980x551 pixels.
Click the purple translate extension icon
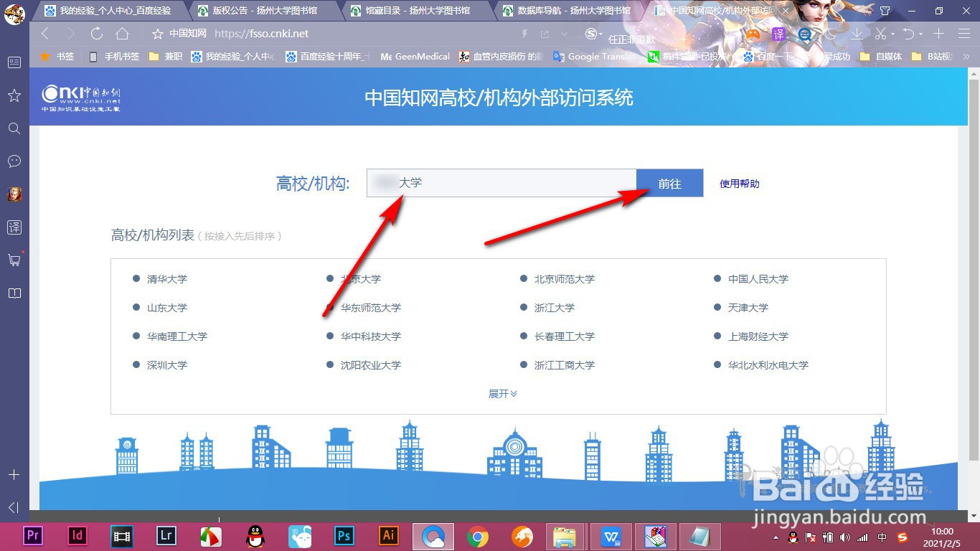click(x=779, y=34)
